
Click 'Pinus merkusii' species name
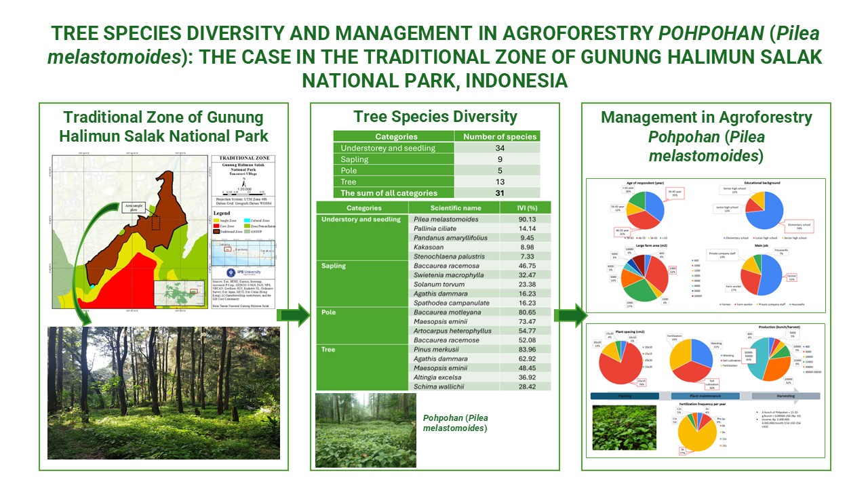click(437, 349)
